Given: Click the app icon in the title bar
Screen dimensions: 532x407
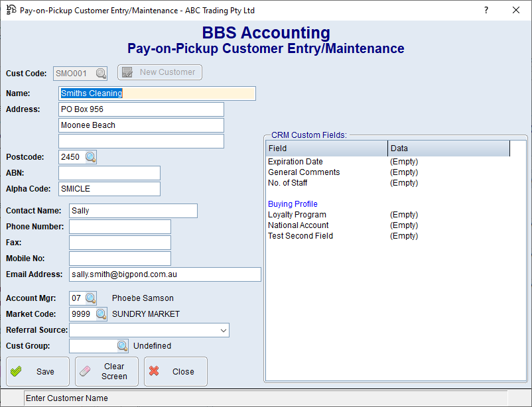Looking at the screenshot, I should (11, 11).
